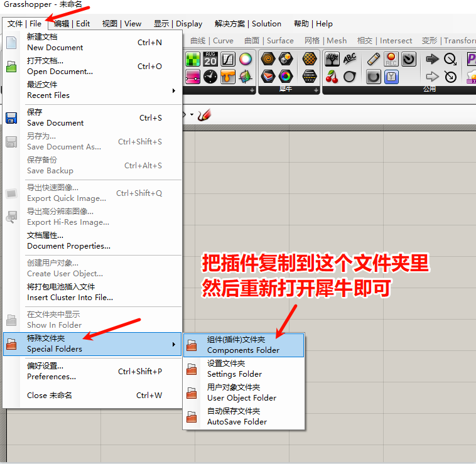Select the stacked layers hexagon icon

click(x=268, y=77)
